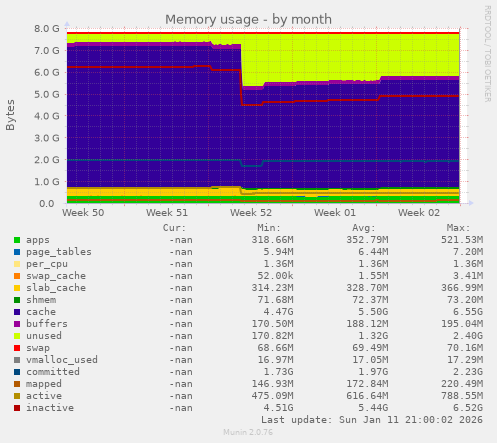Click the vmalloc_used legend color swatch
The width and height of the screenshot is (497, 443).
[x=17, y=360]
